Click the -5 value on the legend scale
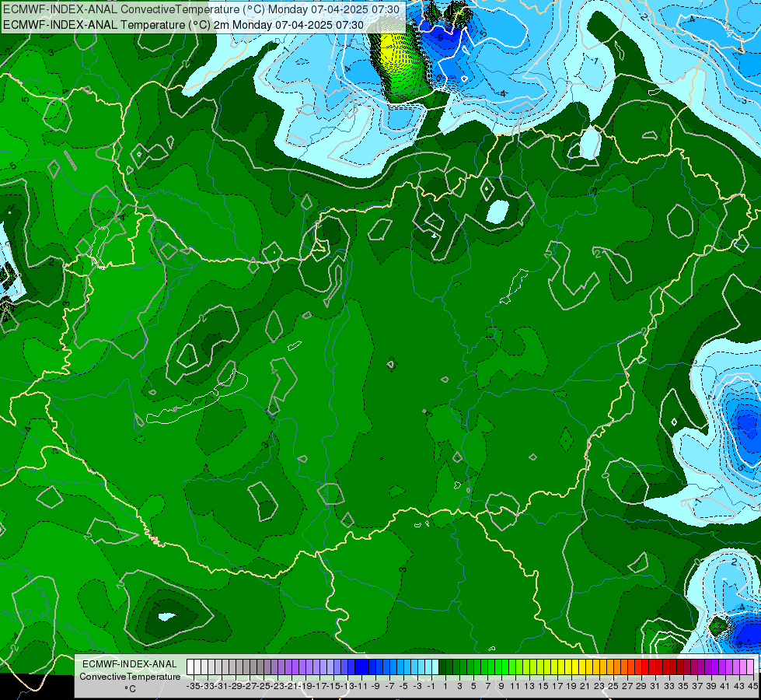The width and height of the screenshot is (761, 700). 403,686
